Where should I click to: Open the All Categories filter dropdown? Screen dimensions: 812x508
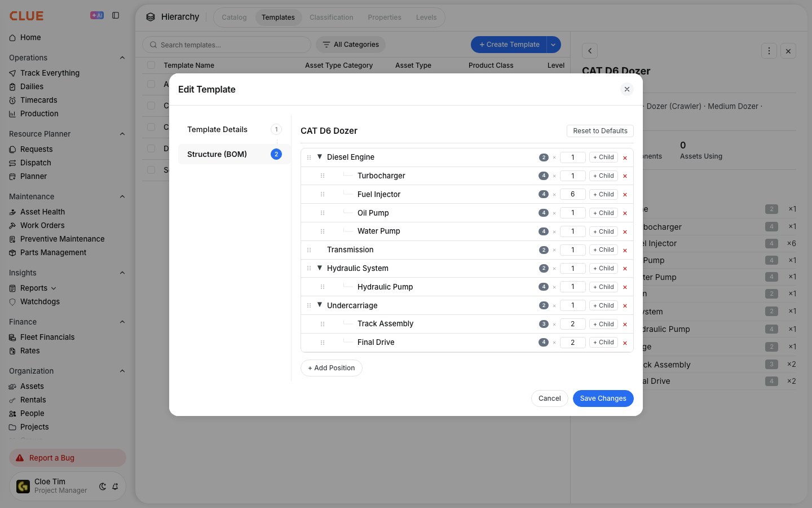(x=351, y=45)
